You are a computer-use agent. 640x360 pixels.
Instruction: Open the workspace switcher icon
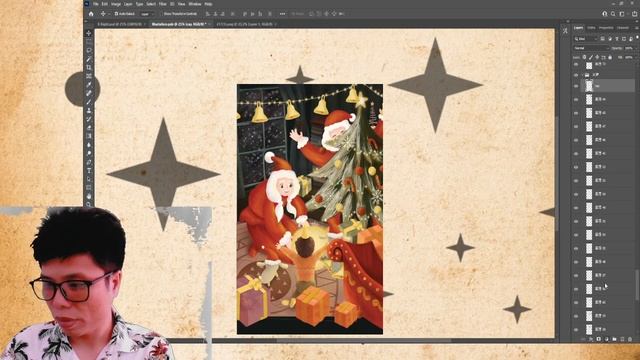[622, 13]
